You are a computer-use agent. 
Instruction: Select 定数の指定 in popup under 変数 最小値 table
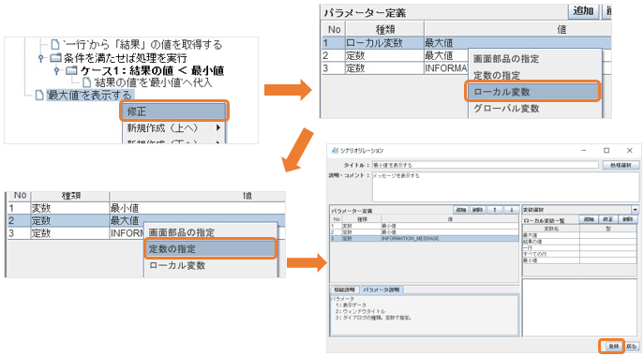click(x=210, y=249)
